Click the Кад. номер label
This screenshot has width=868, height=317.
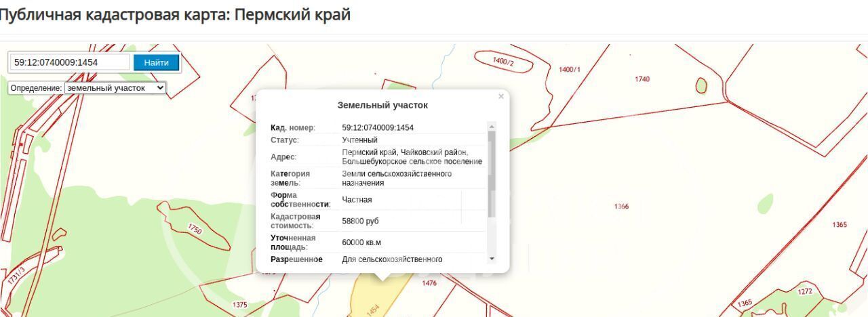click(x=293, y=127)
